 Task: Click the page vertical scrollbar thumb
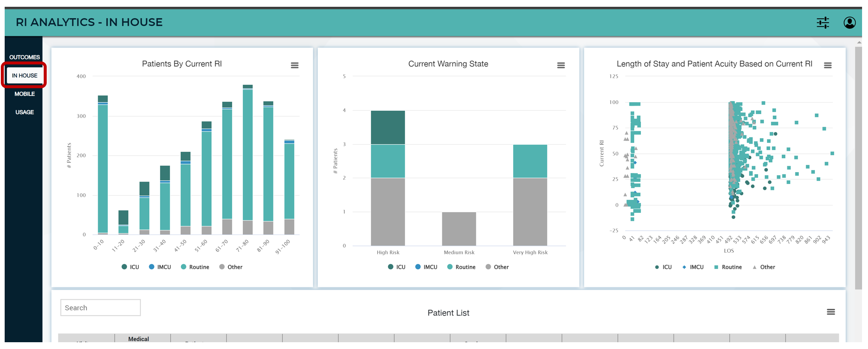[858, 168]
